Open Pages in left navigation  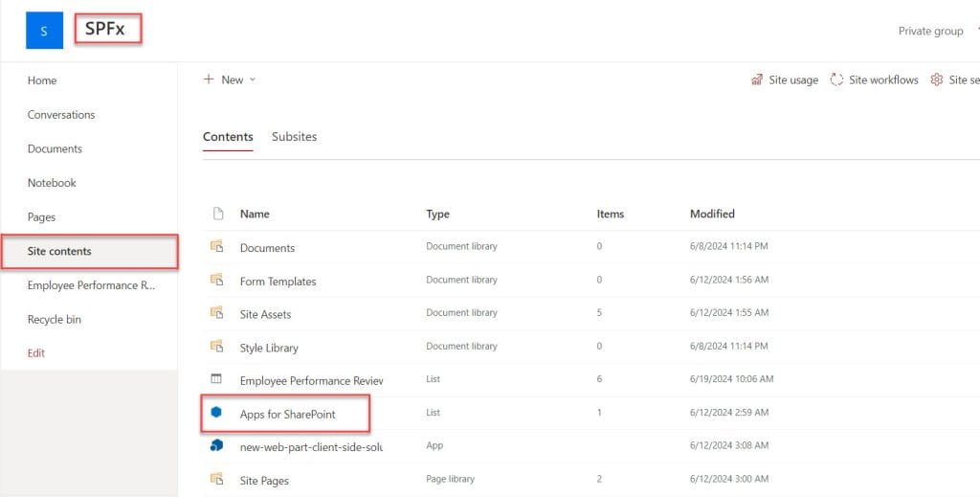click(41, 217)
